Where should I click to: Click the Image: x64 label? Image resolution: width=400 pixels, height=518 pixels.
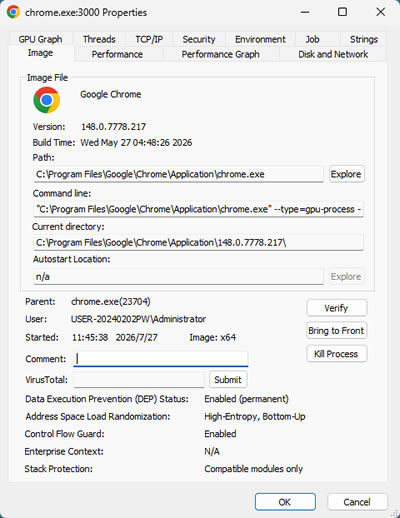213,337
